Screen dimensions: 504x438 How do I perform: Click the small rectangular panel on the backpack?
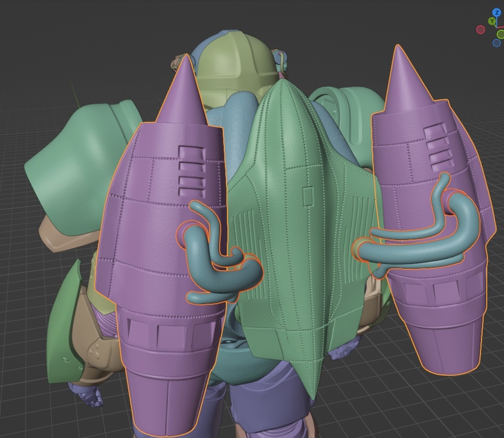tap(307, 196)
